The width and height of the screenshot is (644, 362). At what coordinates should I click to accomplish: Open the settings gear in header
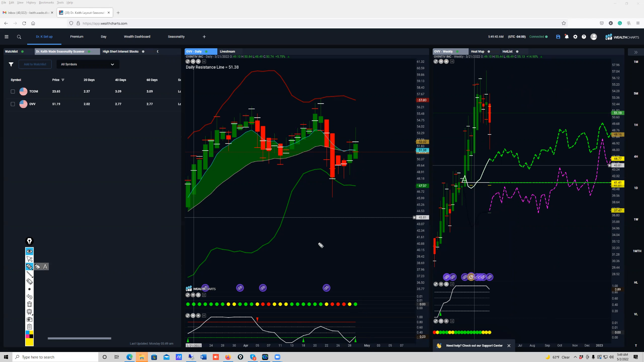pyautogui.click(x=575, y=37)
